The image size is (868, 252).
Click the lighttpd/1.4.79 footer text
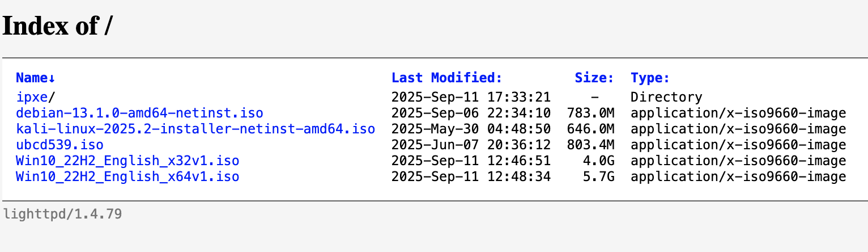[62, 215]
